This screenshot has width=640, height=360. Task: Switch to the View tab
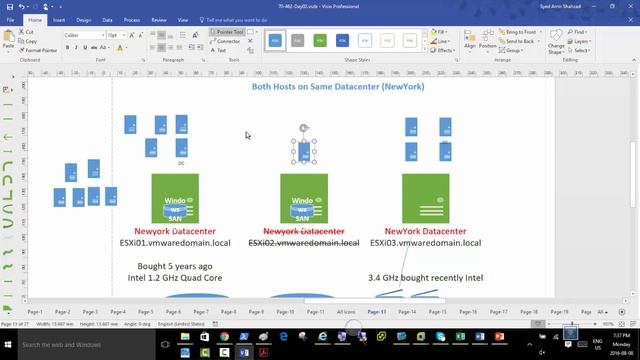[x=182, y=20]
